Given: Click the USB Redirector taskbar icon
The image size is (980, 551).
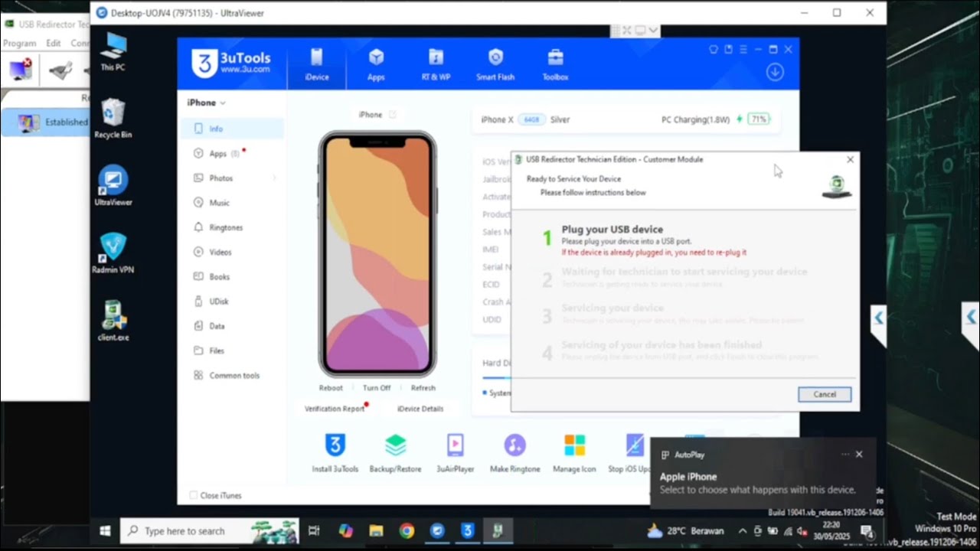Looking at the screenshot, I should click(498, 530).
